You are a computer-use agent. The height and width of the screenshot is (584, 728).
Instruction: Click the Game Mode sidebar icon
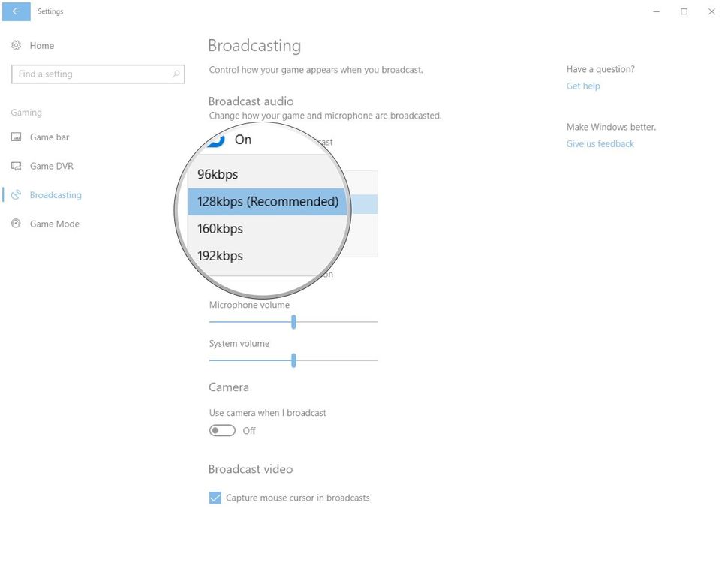(x=17, y=224)
